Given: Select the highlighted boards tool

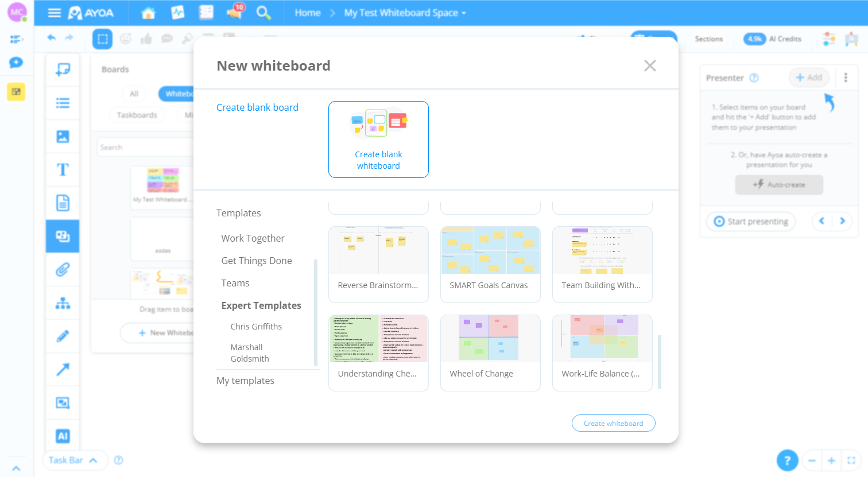Looking at the screenshot, I should click(x=63, y=236).
